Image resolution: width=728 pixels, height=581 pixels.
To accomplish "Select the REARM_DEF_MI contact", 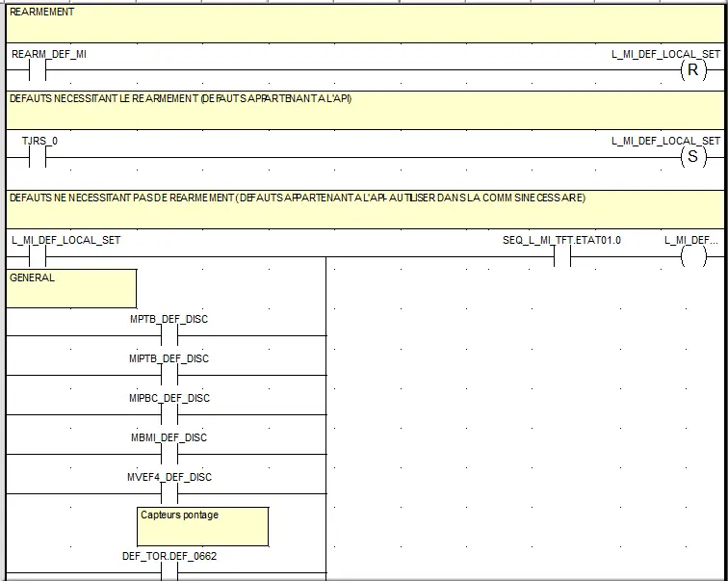I will pyautogui.click(x=39, y=70).
